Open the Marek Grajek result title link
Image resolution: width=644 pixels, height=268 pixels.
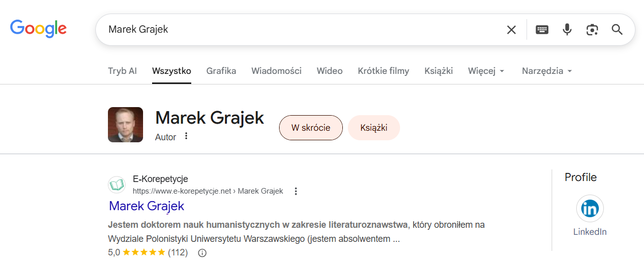(x=147, y=206)
